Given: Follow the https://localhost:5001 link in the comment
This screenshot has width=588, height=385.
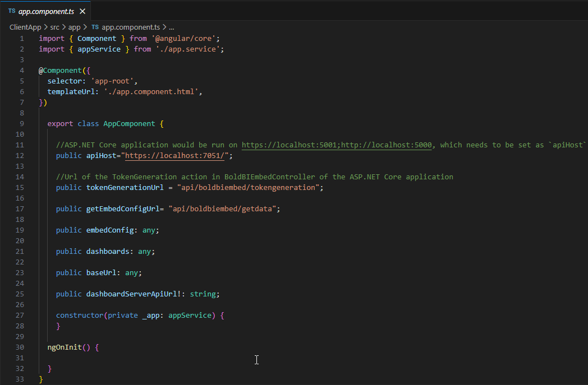Looking at the screenshot, I should pyautogui.click(x=287, y=144).
